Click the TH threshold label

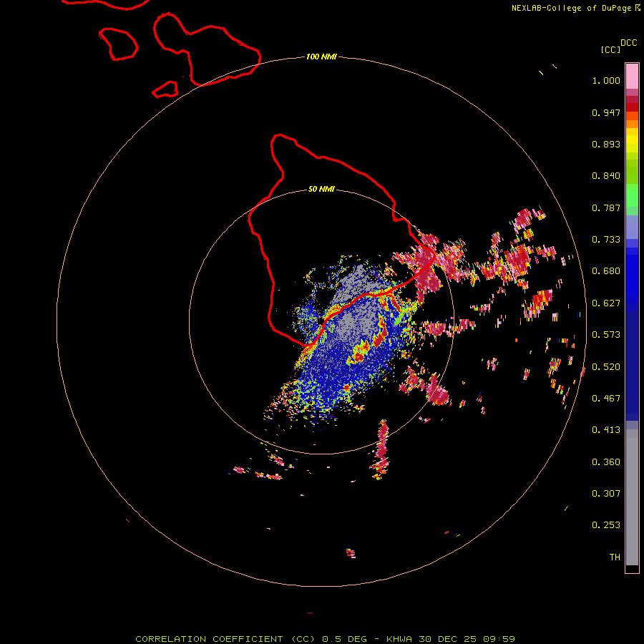click(615, 557)
